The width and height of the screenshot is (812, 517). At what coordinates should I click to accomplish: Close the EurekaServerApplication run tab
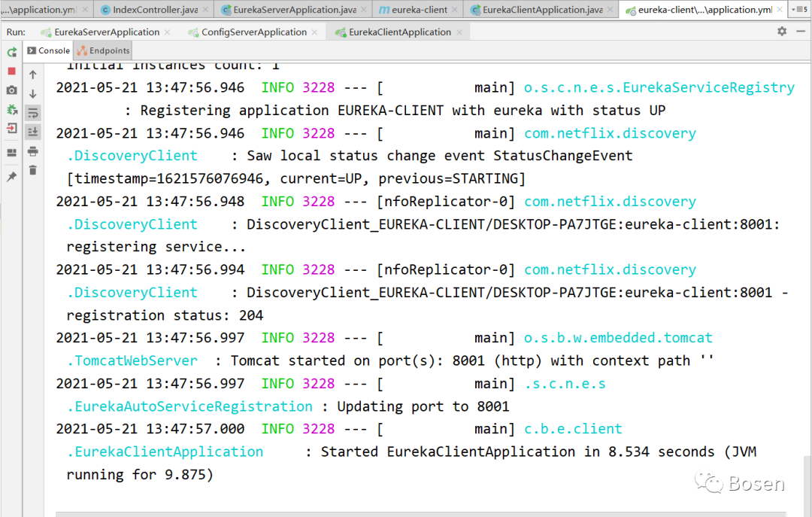click(x=167, y=32)
